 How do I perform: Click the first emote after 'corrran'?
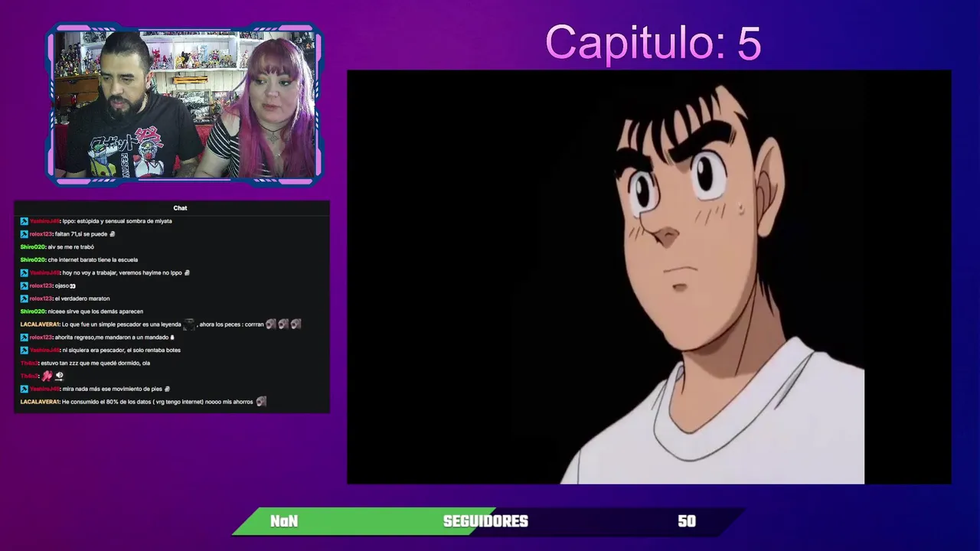click(270, 324)
